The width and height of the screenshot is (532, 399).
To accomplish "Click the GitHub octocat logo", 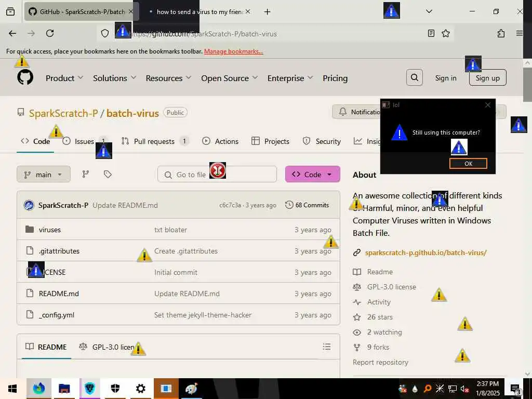I will tap(25, 78).
